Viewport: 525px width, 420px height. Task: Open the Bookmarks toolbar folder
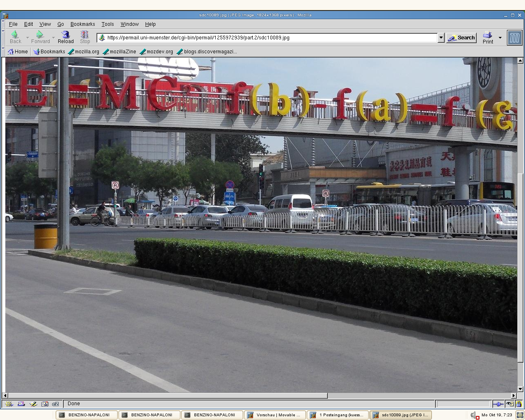(x=49, y=52)
